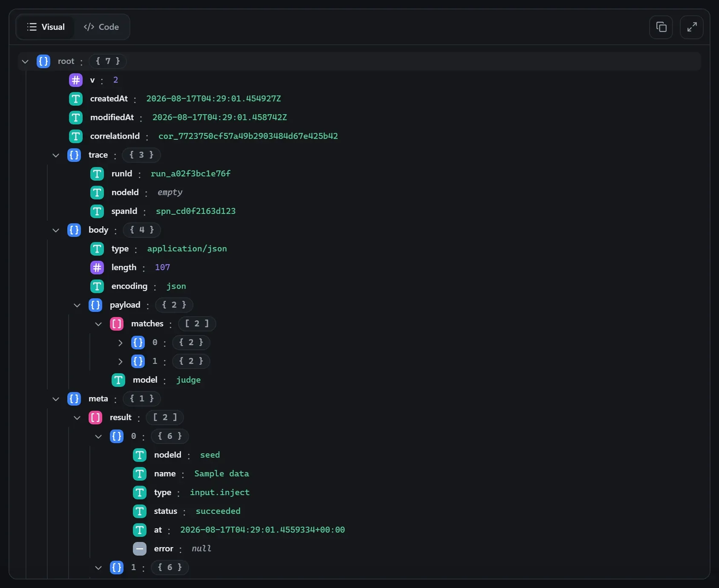Viewport: 719px width, 588px height.
Task: Select the runId value run_a02f3bc1e76f
Action: coord(190,174)
